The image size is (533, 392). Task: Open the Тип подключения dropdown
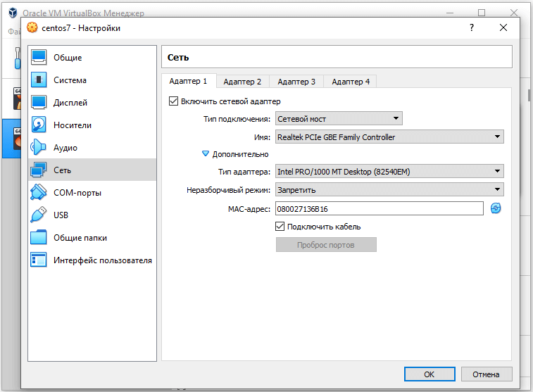[338, 119]
